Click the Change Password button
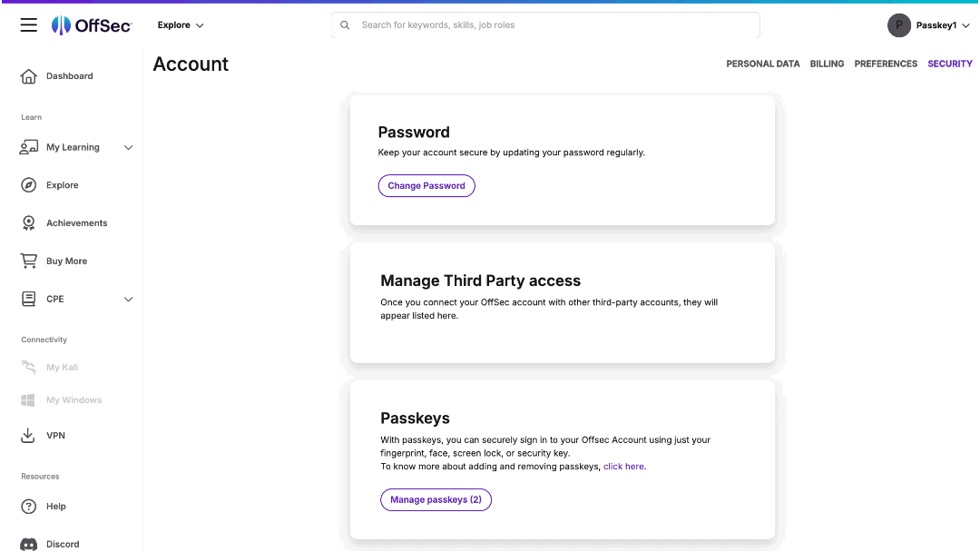The width and height of the screenshot is (980, 552). [x=426, y=186]
